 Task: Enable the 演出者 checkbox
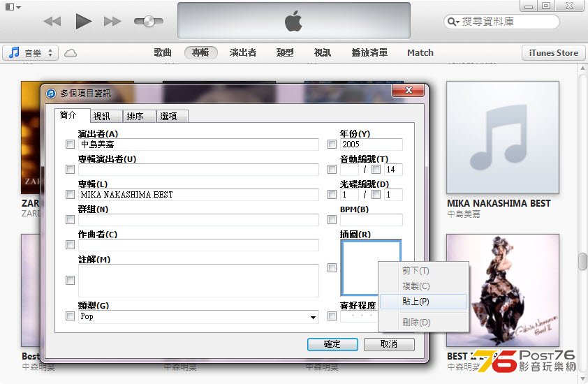[x=70, y=145]
